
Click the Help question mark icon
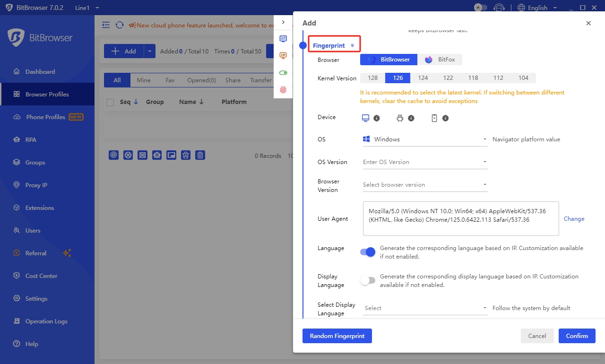(17, 344)
